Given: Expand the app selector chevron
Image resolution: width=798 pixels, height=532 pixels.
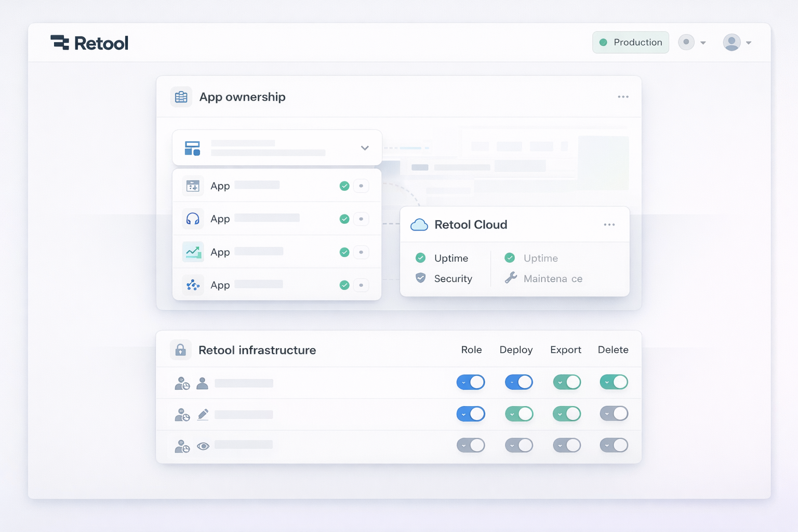Looking at the screenshot, I should pyautogui.click(x=365, y=148).
